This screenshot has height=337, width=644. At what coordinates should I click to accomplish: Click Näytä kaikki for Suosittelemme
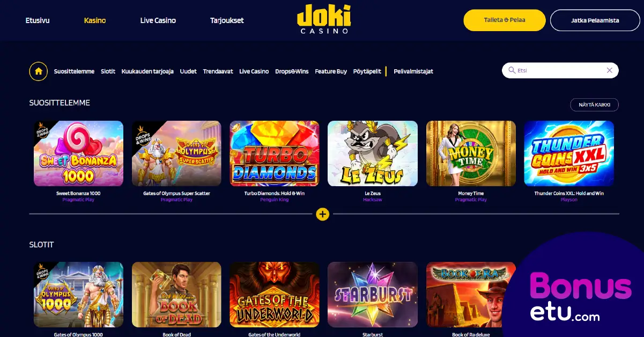pos(594,105)
